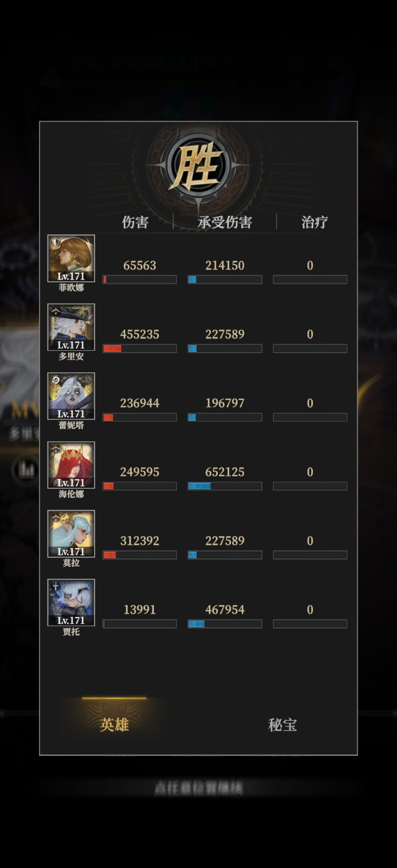Click 多里安's red damage bar
397x868 pixels.
[140, 348]
